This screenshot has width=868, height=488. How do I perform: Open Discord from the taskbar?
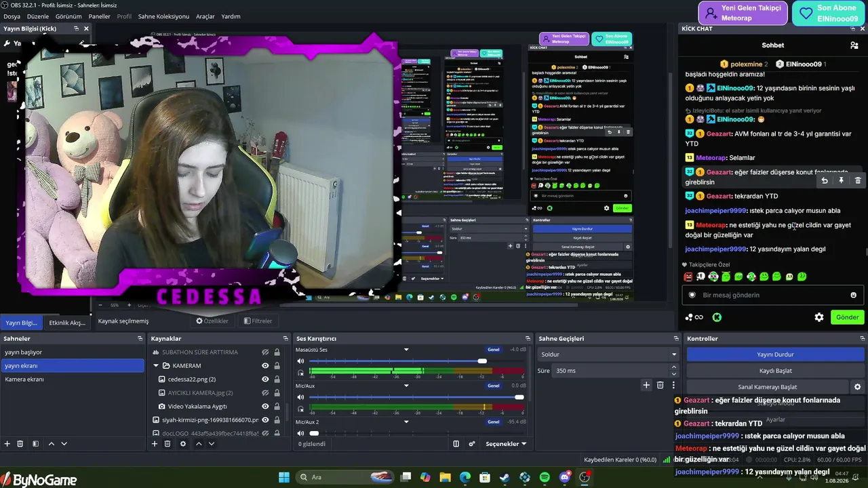(565, 477)
